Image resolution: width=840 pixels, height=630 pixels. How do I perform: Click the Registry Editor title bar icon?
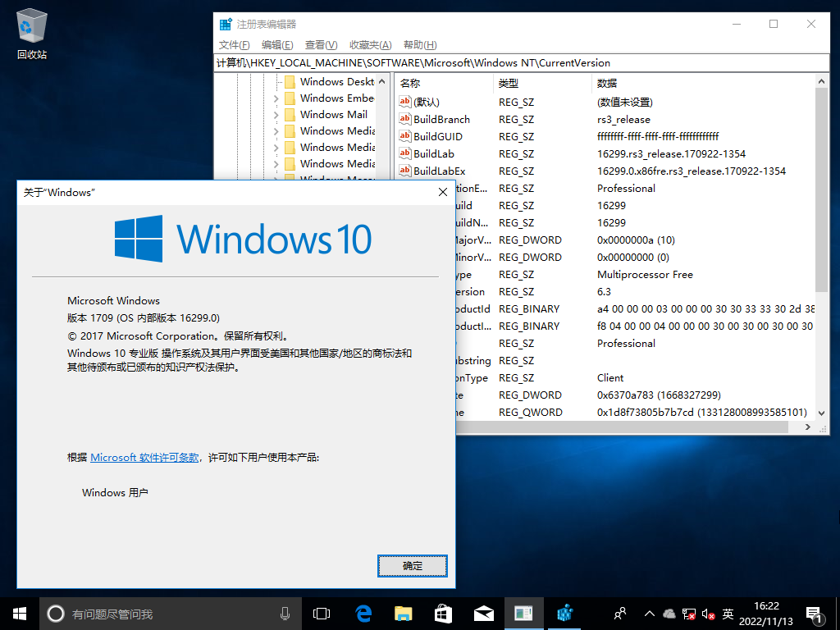click(x=226, y=24)
